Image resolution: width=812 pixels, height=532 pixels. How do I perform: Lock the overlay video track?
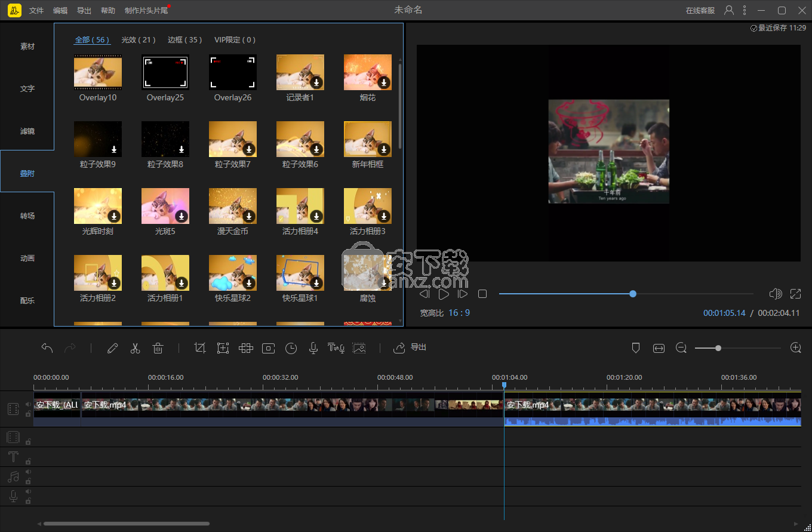pos(27,442)
